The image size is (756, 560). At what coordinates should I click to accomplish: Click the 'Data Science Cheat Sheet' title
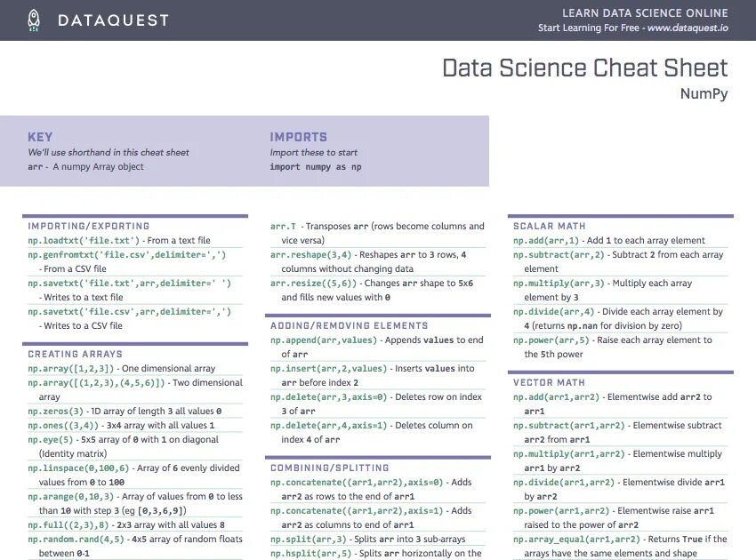584,68
